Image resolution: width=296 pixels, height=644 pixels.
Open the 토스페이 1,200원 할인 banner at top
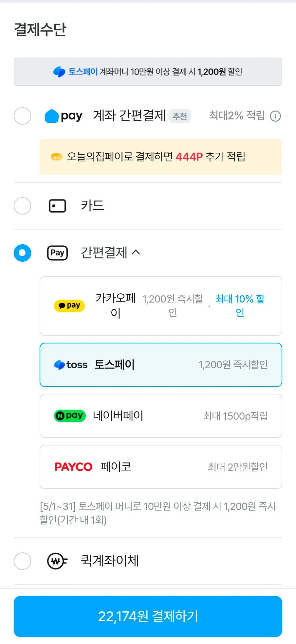(148, 72)
